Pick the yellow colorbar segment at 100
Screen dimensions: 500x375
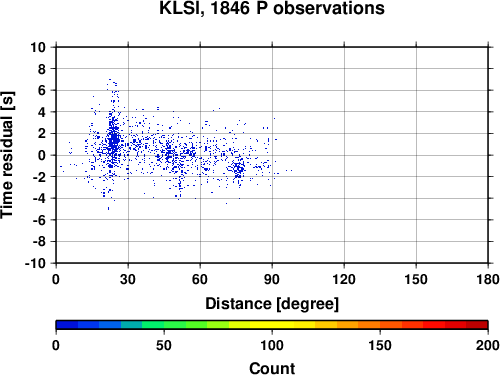click(x=272, y=325)
